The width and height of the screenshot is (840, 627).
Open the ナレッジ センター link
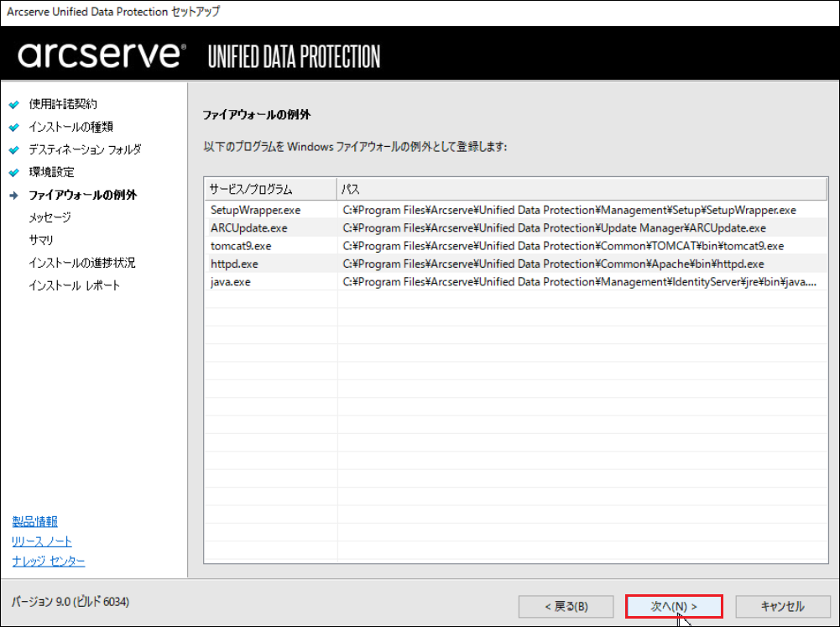click(x=48, y=561)
